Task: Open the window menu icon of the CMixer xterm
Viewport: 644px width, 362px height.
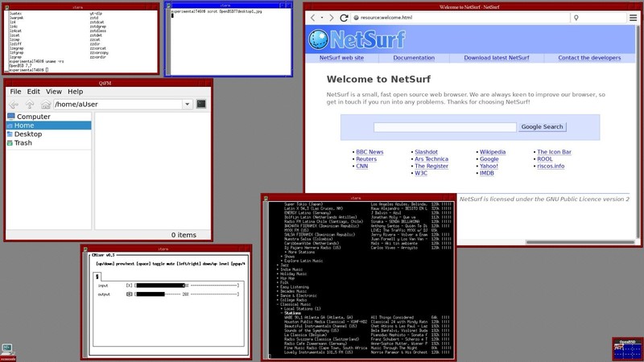Action: tap(85, 249)
